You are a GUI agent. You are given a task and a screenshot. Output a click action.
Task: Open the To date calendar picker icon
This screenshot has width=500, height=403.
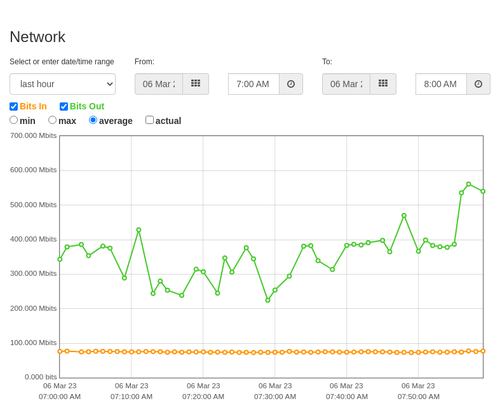(x=383, y=84)
